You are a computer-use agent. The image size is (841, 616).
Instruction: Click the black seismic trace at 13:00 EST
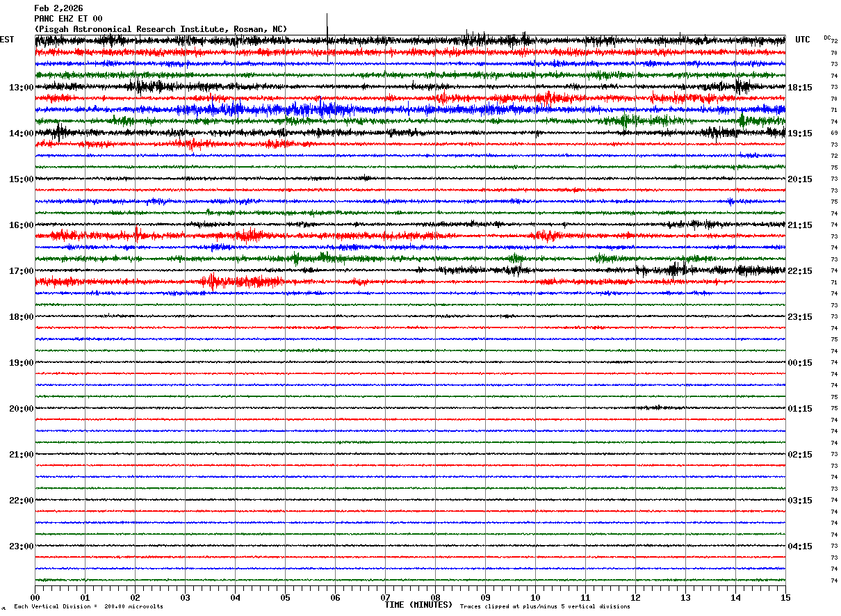coord(410,87)
